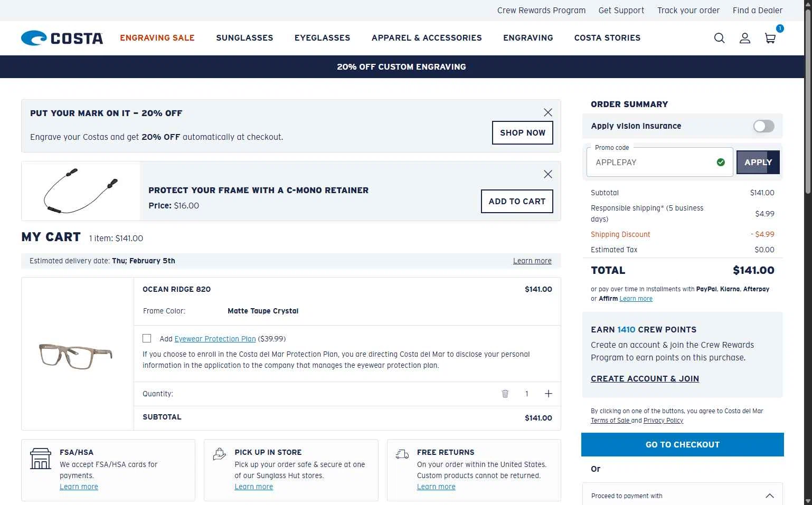
Task: Open the Get Support link
Action: coord(621,11)
